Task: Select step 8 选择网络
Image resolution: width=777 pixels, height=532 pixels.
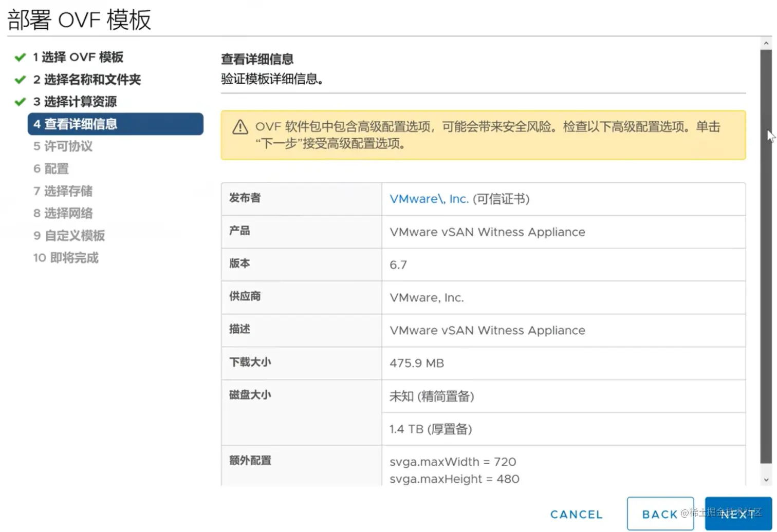Action: click(63, 213)
